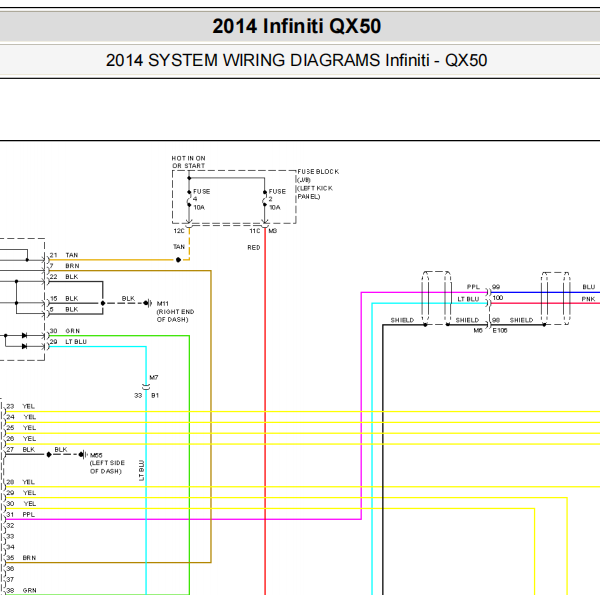Select the 'FUSE BLOCK' label text

(x=318, y=172)
